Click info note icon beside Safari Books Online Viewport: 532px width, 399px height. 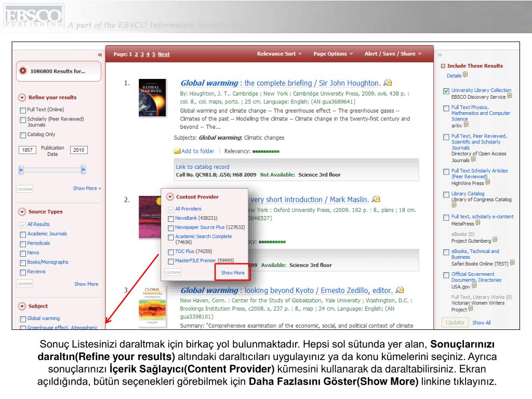click(512, 263)
